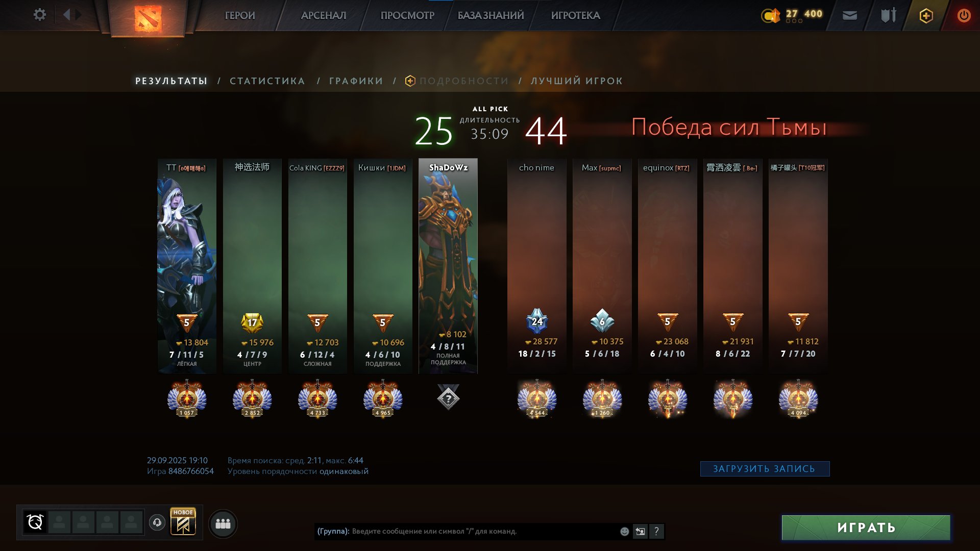The image size is (980, 551).
Task: Open the armory shield and sword icon
Action: [x=888, y=16]
